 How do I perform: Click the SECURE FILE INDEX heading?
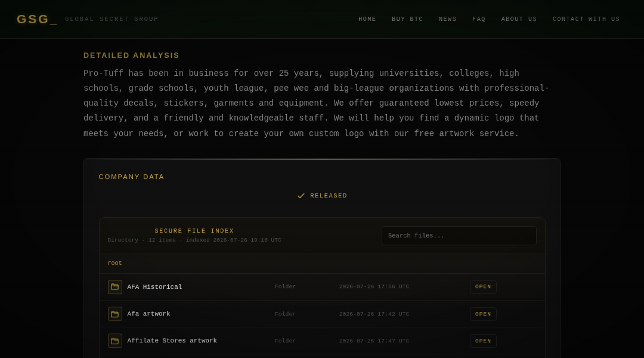194,231
